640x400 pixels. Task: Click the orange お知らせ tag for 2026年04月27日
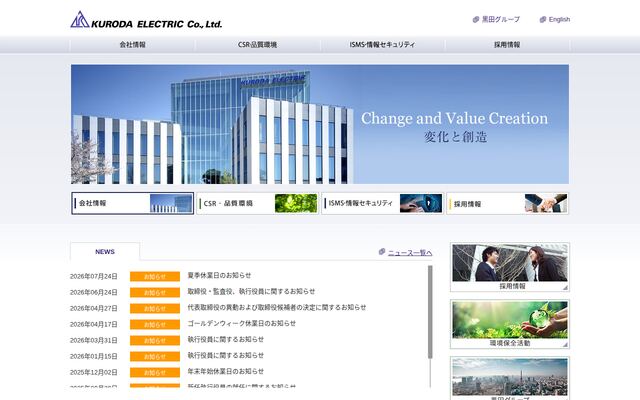click(155, 309)
